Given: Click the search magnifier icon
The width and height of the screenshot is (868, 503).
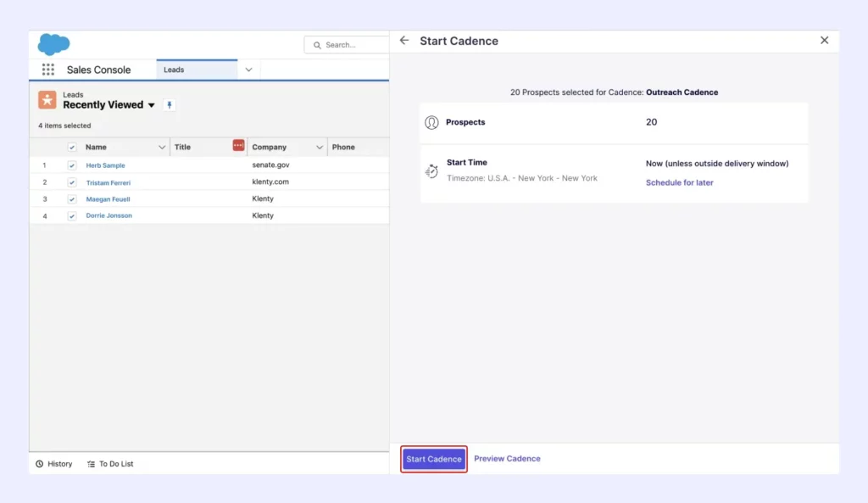Looking at the screenshot, I should pos(317,45).
